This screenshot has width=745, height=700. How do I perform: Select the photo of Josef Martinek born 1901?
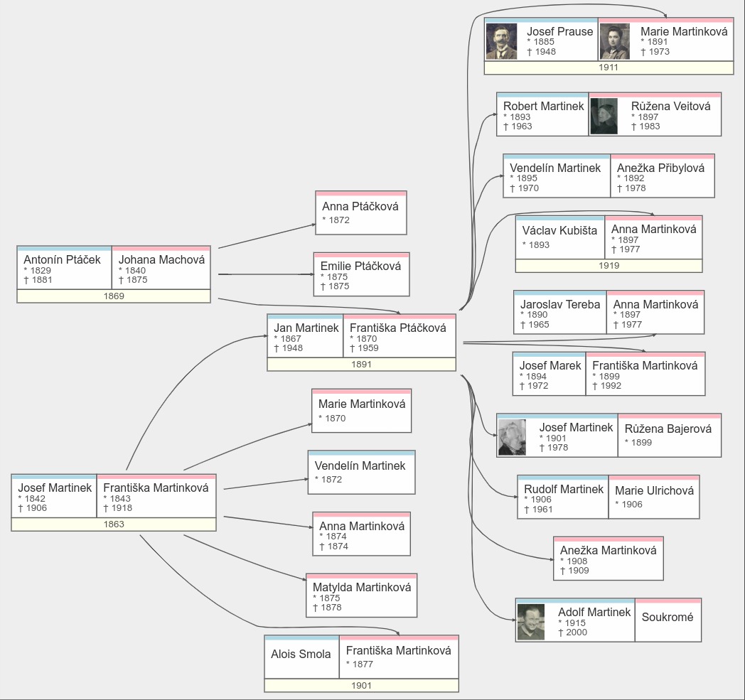513,437
